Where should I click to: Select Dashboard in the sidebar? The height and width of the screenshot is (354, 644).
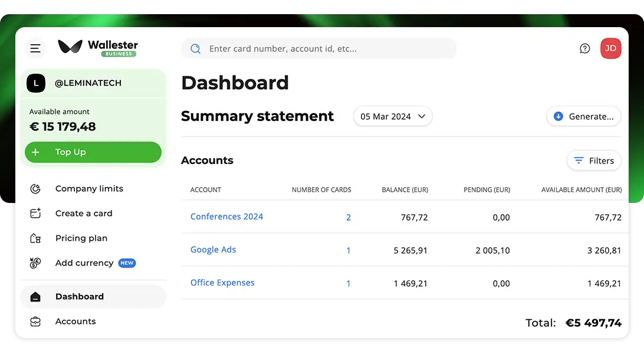93,297
